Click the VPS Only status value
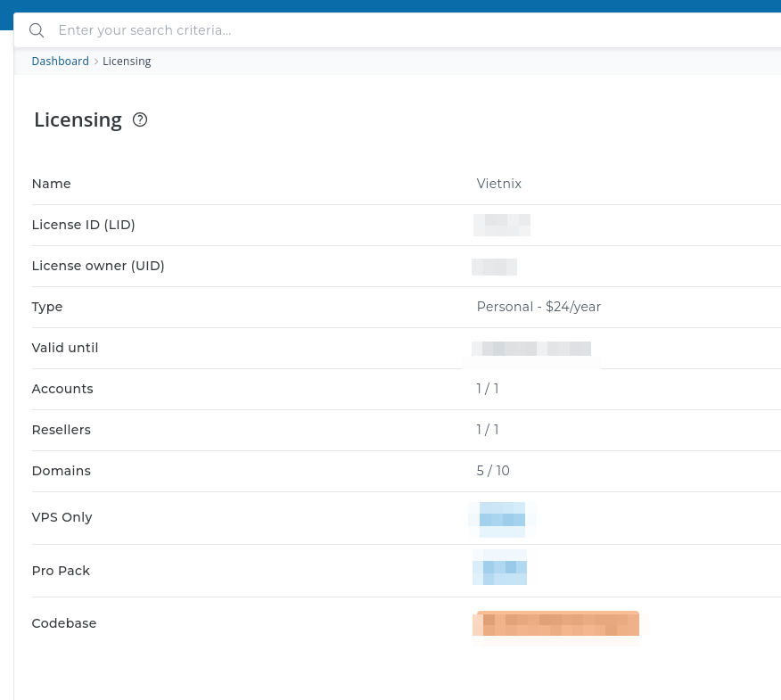This screenshot has height=700, width=781. [x=501, y=518]
